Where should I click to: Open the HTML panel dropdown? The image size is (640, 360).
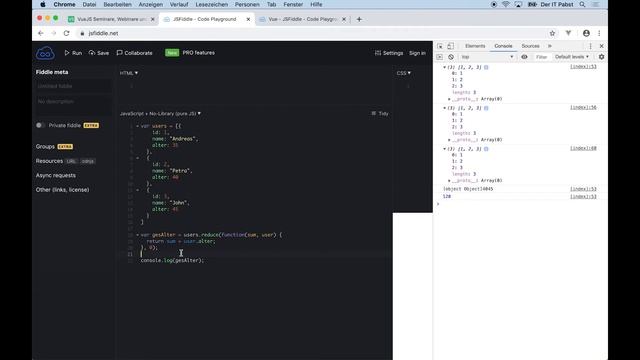click(x=129, y=73)
